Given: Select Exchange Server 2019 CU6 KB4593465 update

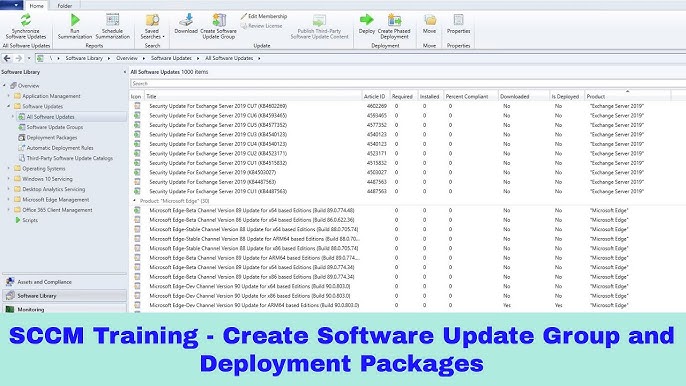Looking at the screenshot, I should click(x=408, y=116).
